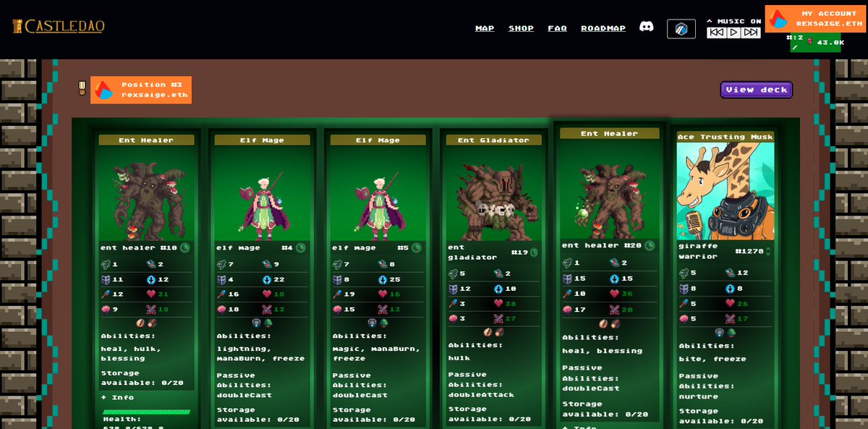Viewport: 868px width, 429px height.
Task: Click blue mana figure icon on elf mage #5 card
Action: [383, 279]
